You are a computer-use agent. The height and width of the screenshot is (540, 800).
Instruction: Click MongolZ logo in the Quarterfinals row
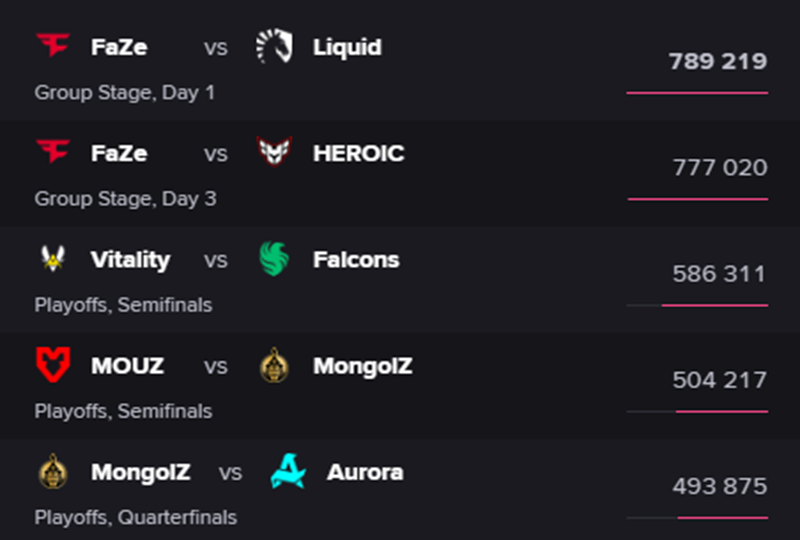click(x=53, y=471)
